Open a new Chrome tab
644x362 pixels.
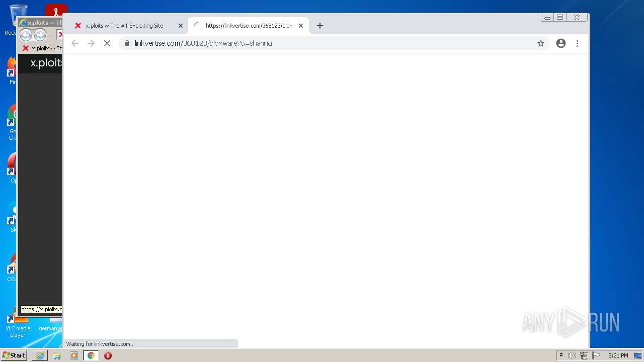[320, 26]
